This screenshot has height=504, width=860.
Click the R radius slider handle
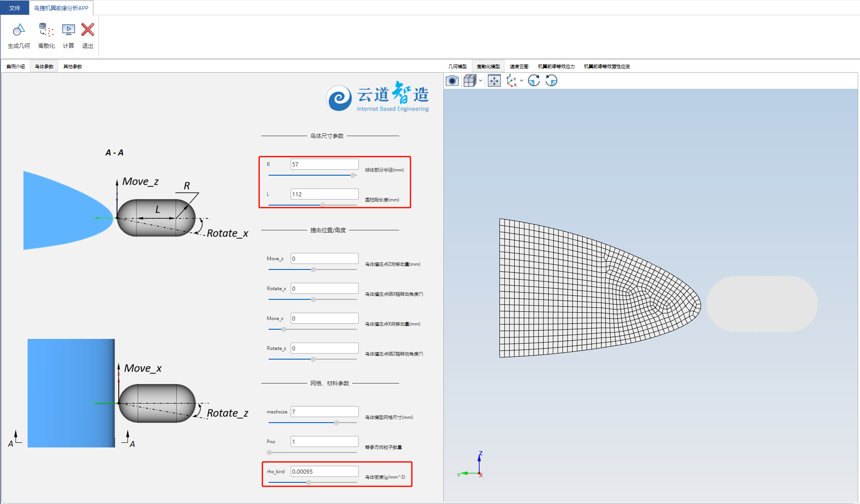[353, 175]
